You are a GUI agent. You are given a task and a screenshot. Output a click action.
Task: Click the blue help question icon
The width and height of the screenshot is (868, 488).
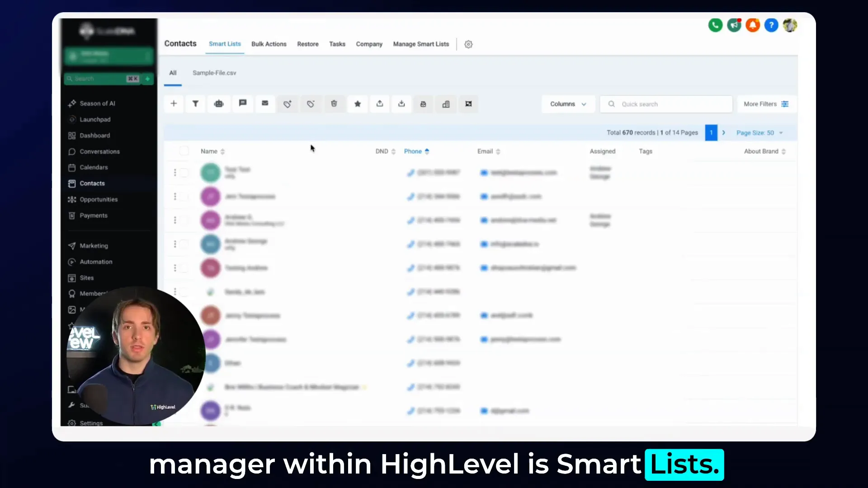(x=771, y=25)
